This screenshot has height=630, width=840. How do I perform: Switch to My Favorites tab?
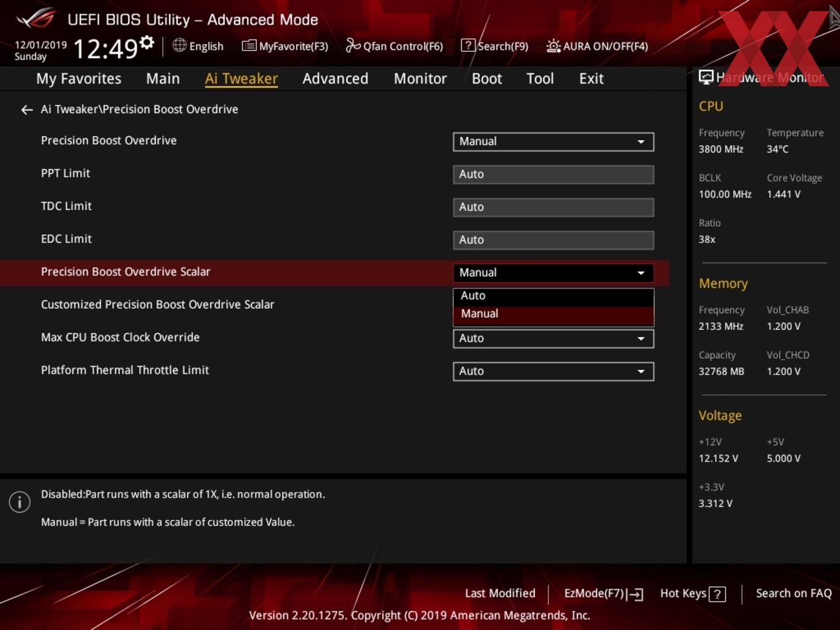78,78
